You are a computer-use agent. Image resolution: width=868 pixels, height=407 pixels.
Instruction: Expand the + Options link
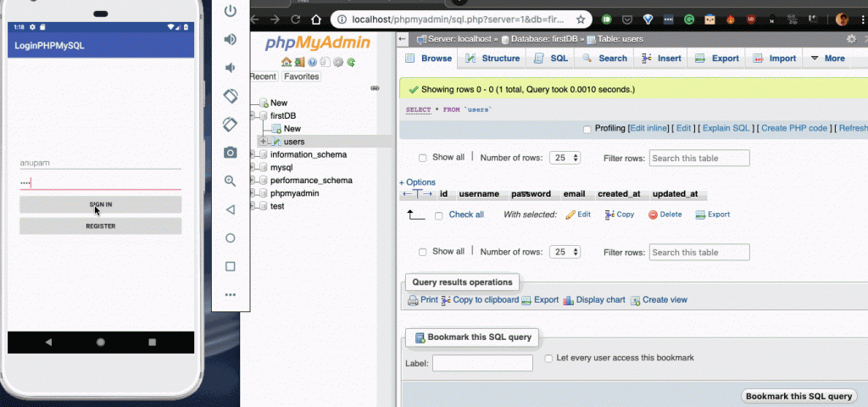417,182
